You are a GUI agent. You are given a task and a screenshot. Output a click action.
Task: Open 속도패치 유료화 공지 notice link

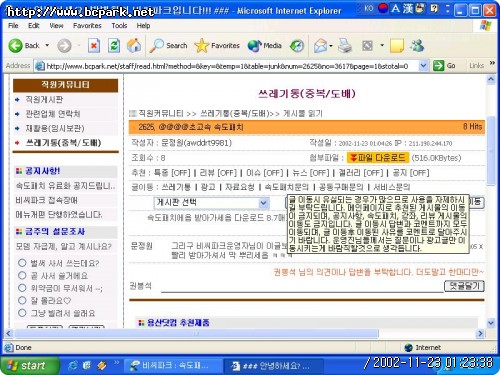pos(65,186)
